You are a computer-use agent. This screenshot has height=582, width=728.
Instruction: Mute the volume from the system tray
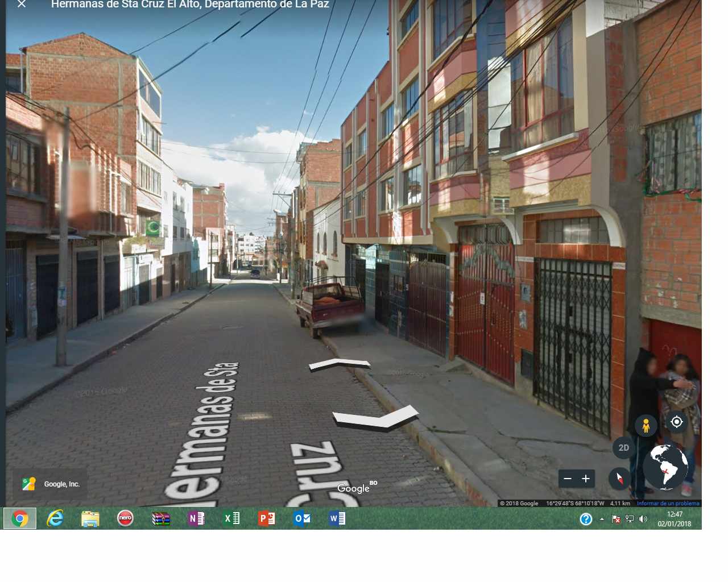(x=644, y=518)
